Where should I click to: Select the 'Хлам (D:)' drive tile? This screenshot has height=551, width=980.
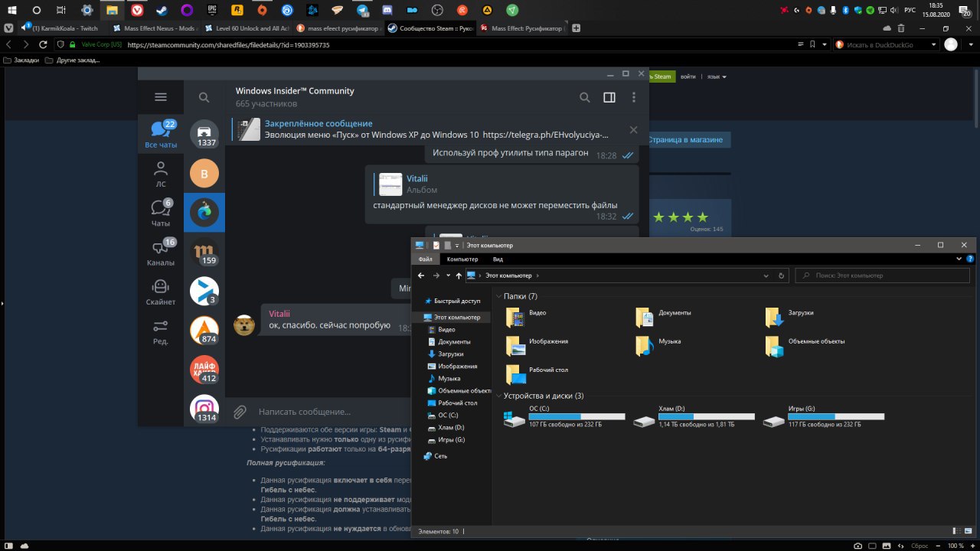click(694, 417)
